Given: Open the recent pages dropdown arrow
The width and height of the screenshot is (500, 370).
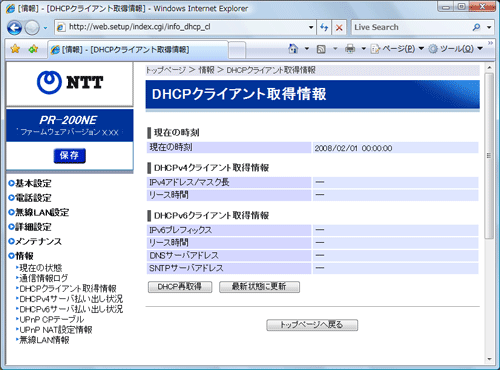Looking at the screenshot, I should point(45,28).
